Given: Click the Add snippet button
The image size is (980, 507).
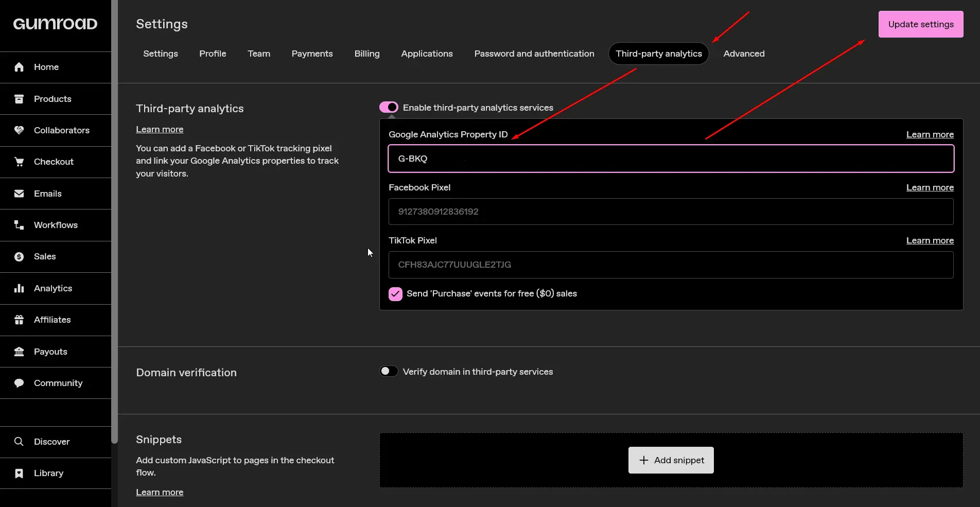Looking at the screenshot, I should pyautogui.click(x=671, y=460).
